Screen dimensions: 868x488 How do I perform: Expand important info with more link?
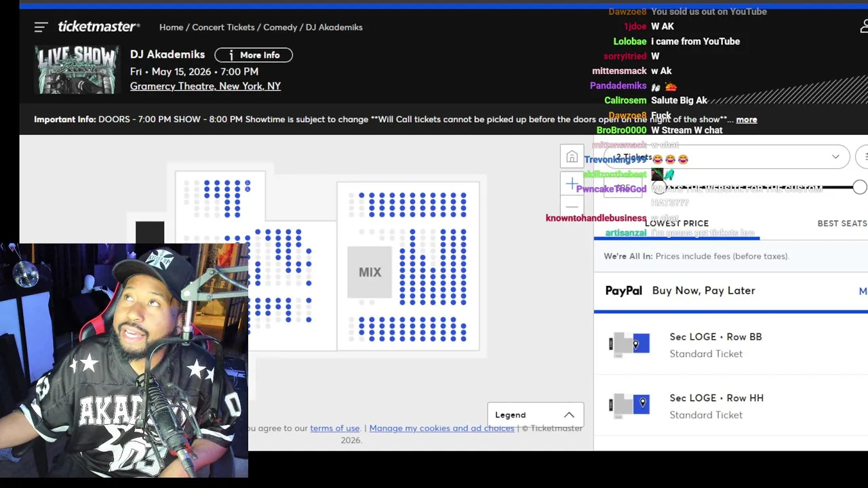point(747,119)
